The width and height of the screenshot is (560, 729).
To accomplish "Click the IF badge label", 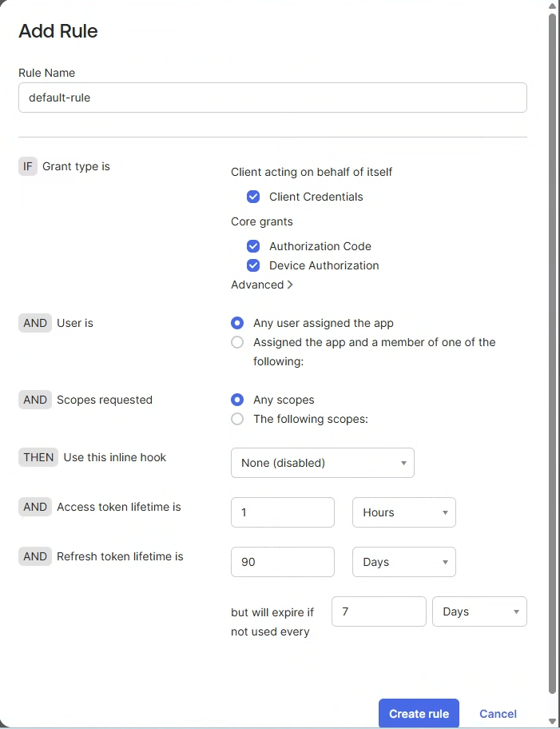I will coord(28,166).
